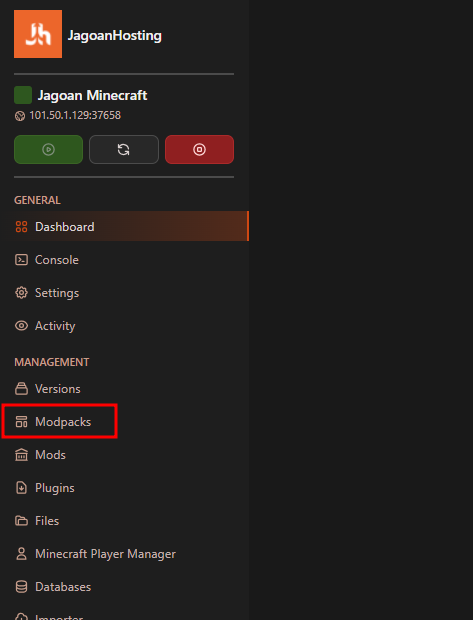Open the JagoanHosting brand name link
Image resolution: width=473 pixels, height=620 pixels.
[115, 36]
